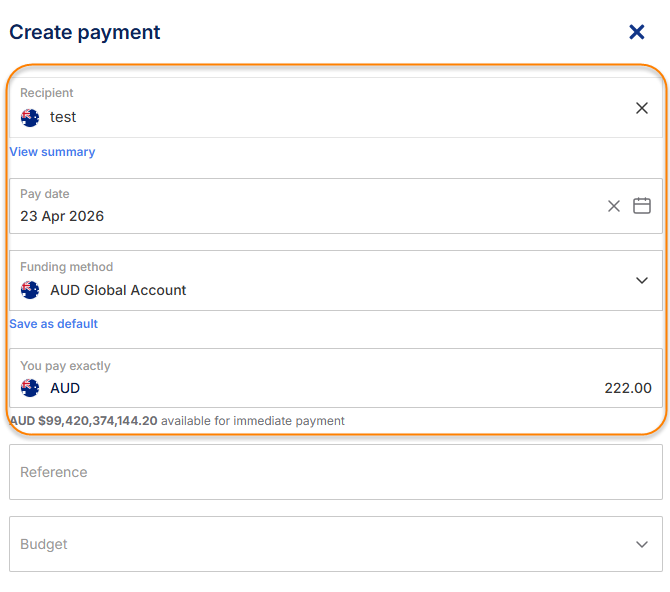This screenshot has width=670, height=592.
Task: Click the flag beside AUD Global Account
Action: click(x=30, y=290)
